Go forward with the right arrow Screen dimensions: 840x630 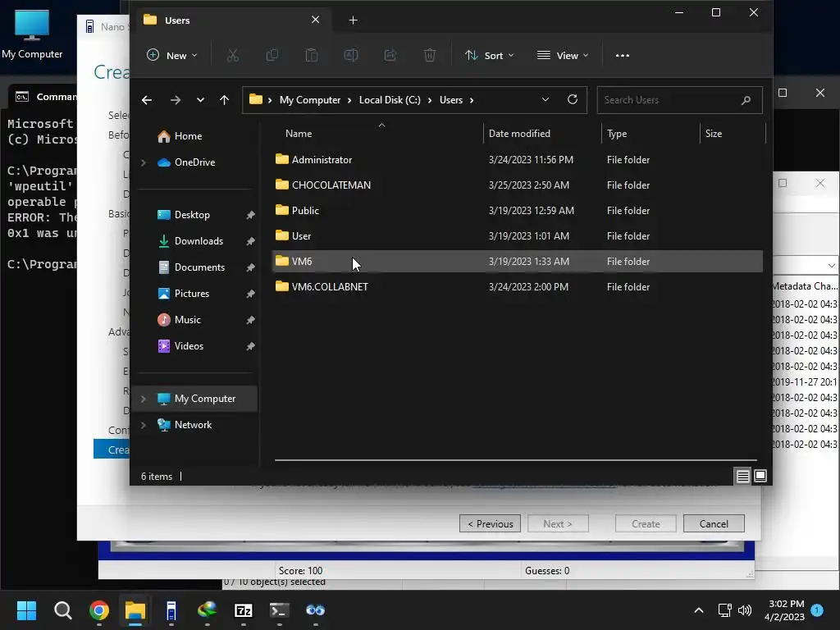(x=176, y=100)
